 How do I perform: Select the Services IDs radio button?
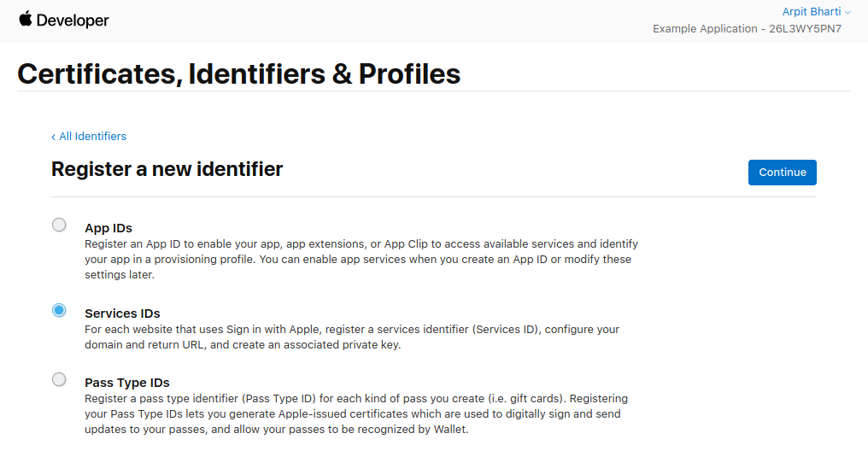click(x=59, y=310)
